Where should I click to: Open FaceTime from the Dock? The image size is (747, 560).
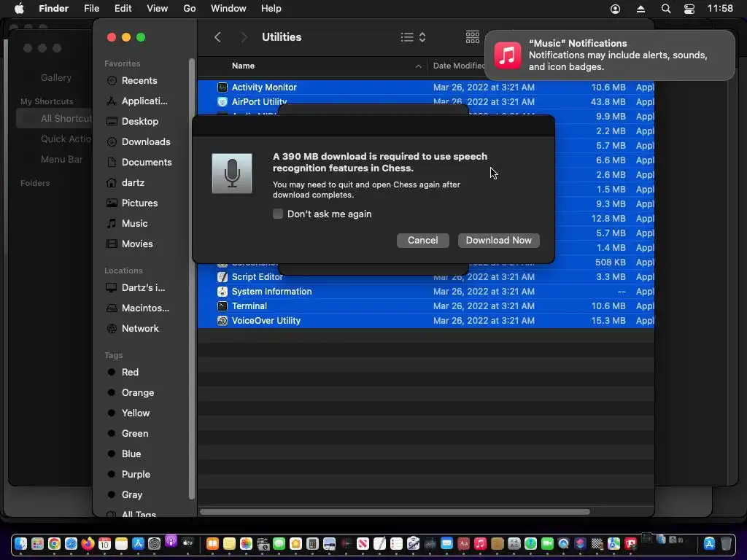[547, 543]
